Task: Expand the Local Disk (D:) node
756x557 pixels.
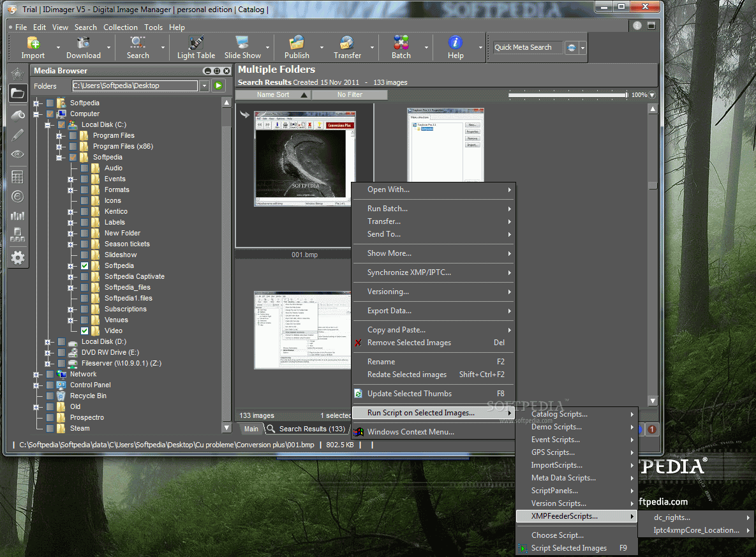Action: tap(47, 342)
